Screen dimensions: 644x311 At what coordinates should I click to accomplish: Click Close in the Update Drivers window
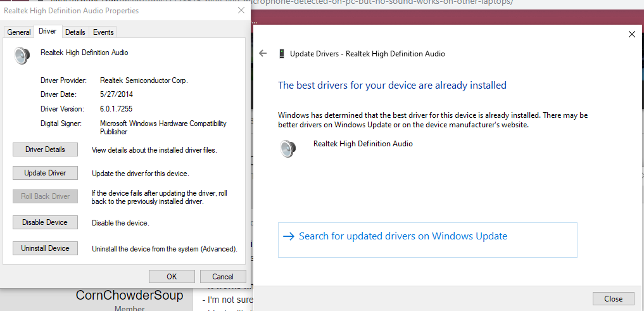click(x=613, y=299)
